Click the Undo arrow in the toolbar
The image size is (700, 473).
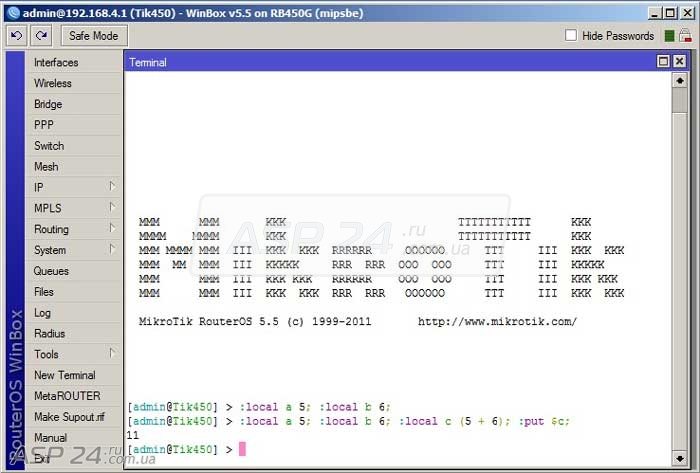pos(17,36)
